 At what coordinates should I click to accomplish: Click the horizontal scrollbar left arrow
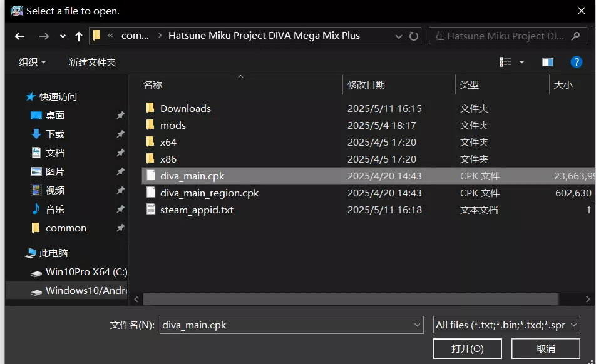click(136, 300)
